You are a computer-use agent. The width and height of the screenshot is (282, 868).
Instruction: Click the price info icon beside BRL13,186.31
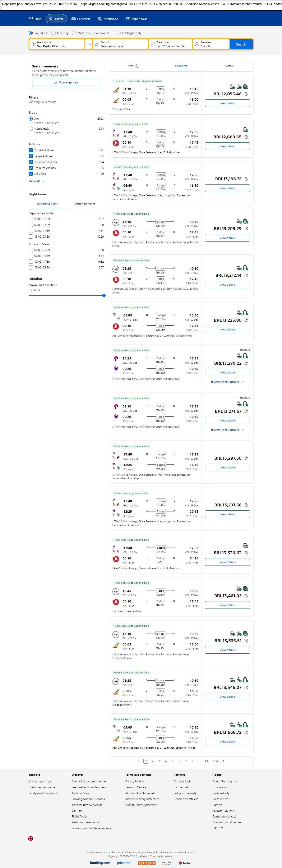pyautogui.click(x=246, y=179)
